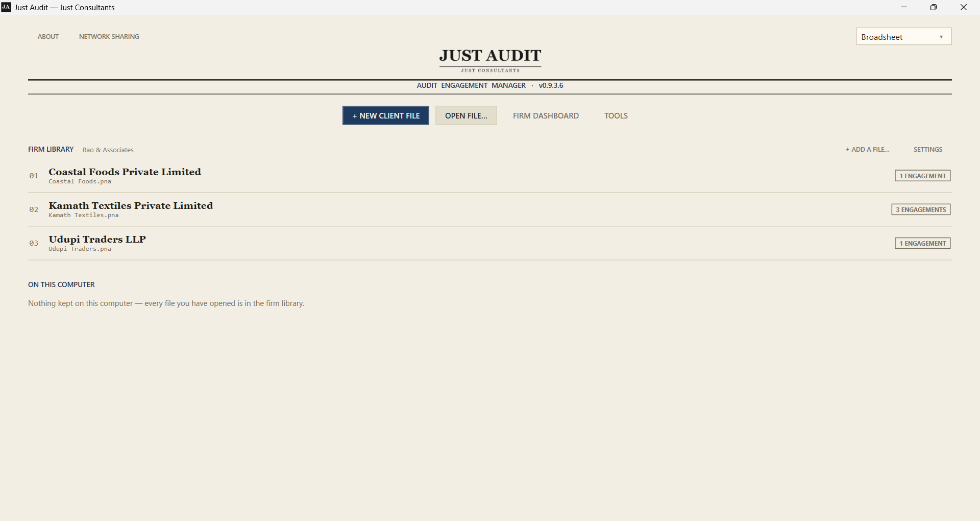Click the dropdown arrow beside Broadsheet
The width and height of the screenshot is (980, 521).
941,37
